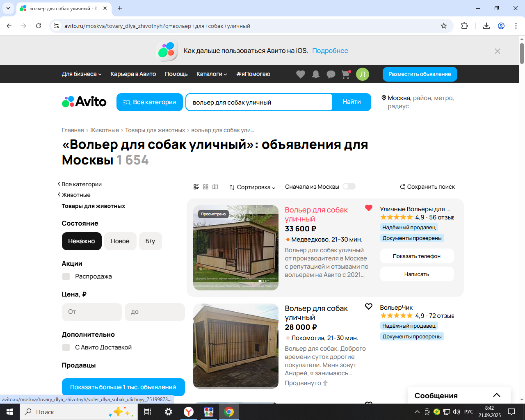525x420 pixels.
Task: Check the 'Распродажа' checkbox
Action: click(66, 276)
